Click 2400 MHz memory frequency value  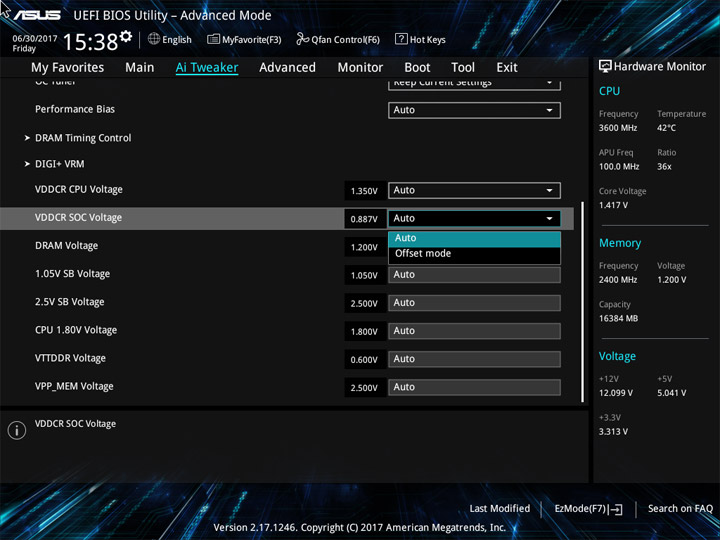tap(618, 280)
